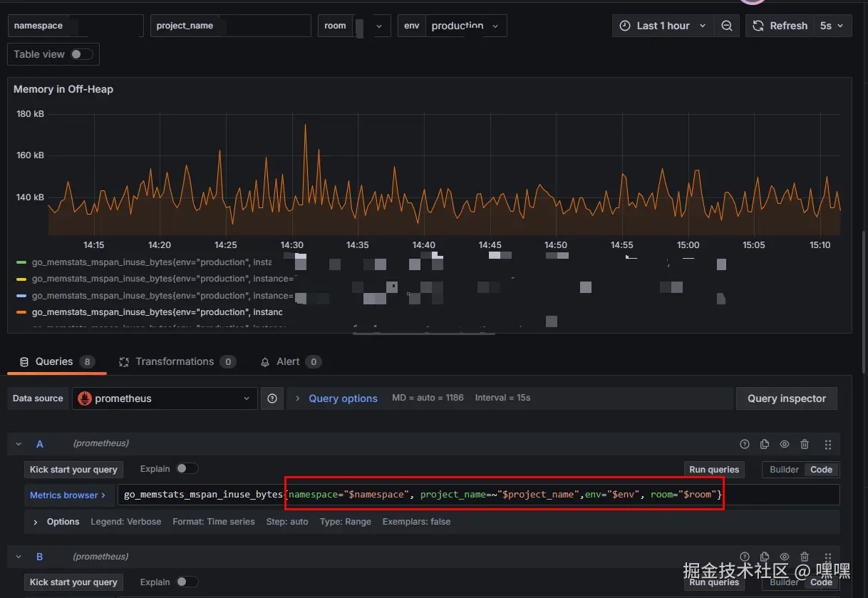The image size is (868, 598).
Task: Click the data source help icon
Action: 272,398
